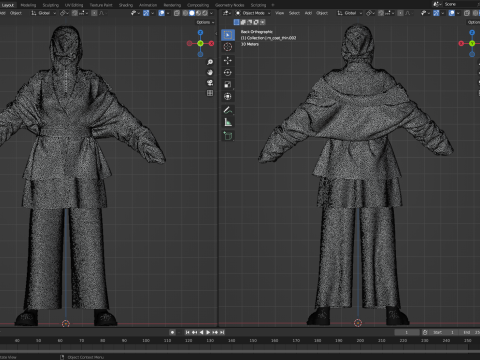Add a new workspace with plus button
Viewport: 480px width, 360px height.
(273, 5)
